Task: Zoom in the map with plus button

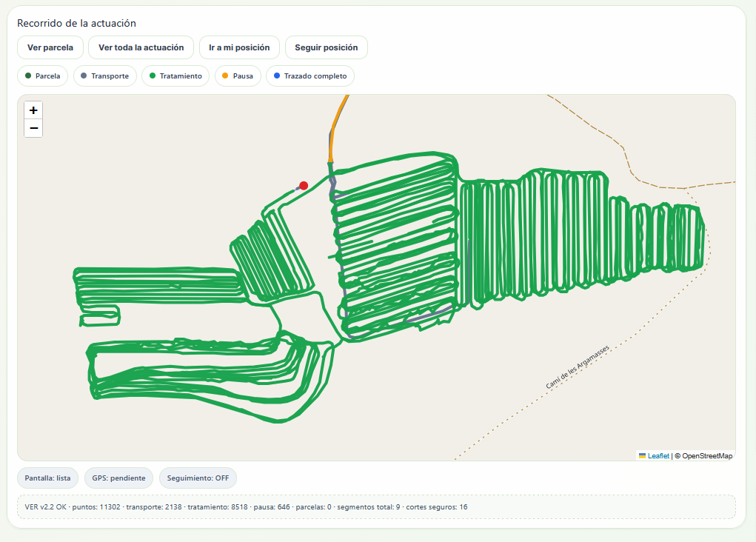Action: (33, 110)
